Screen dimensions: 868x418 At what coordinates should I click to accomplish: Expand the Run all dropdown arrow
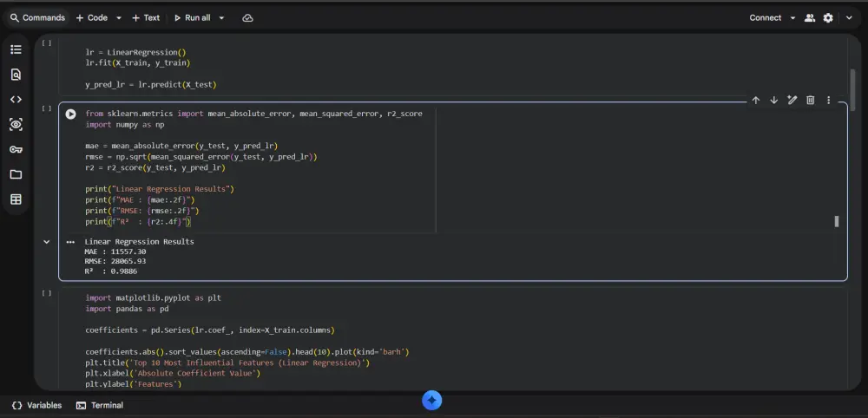click(221, 17)
